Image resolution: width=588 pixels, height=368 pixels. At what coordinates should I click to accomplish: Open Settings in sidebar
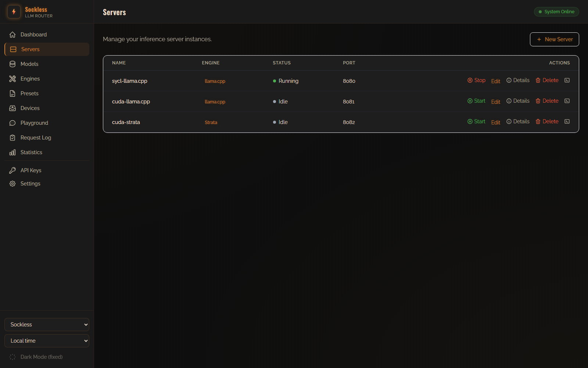point(47,184)
